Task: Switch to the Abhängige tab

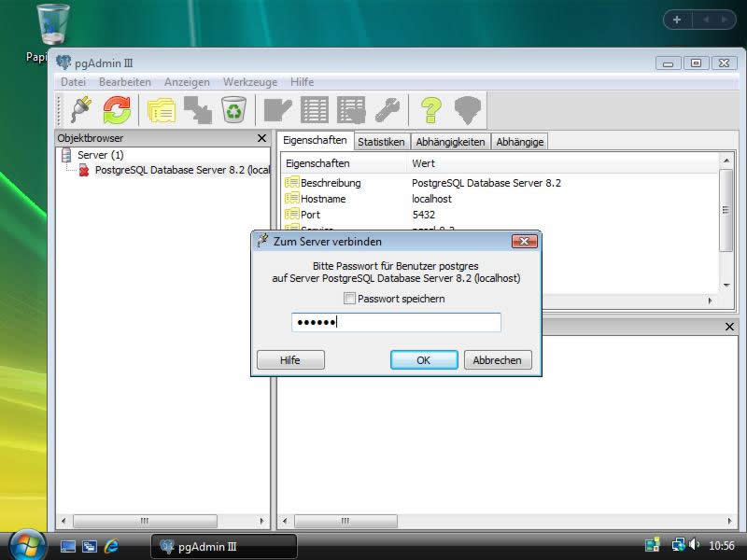Action: pyautogui.click(x=520, y=142)
